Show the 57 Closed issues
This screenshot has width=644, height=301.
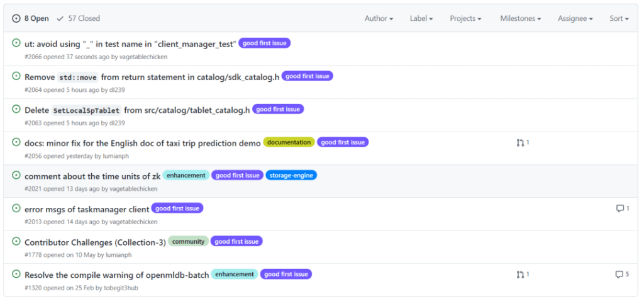(x=79, y=18)
